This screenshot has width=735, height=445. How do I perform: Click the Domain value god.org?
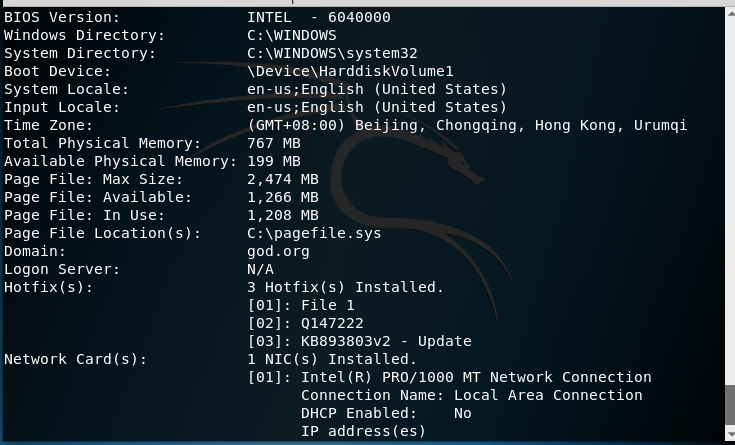278,252
